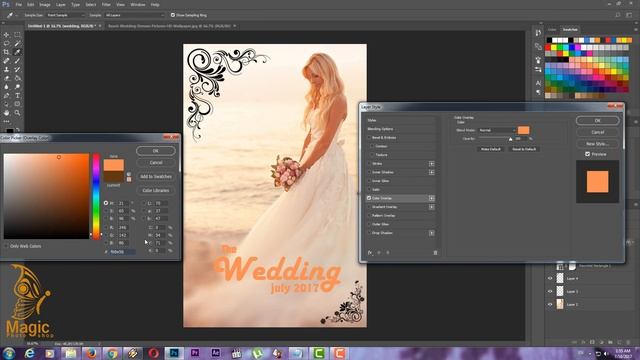Screen dimensions: 640x360
Task: Select the Crop tool
Action: 7,52
